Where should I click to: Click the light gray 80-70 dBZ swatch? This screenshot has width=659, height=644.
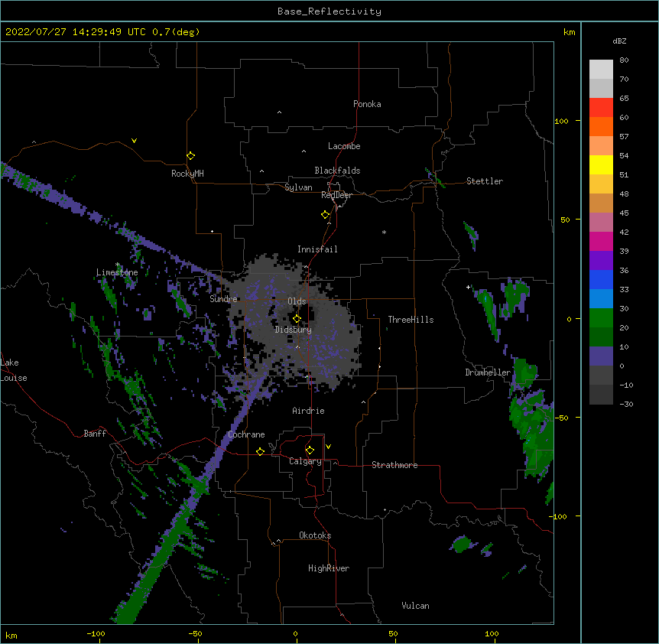point(601,70)
